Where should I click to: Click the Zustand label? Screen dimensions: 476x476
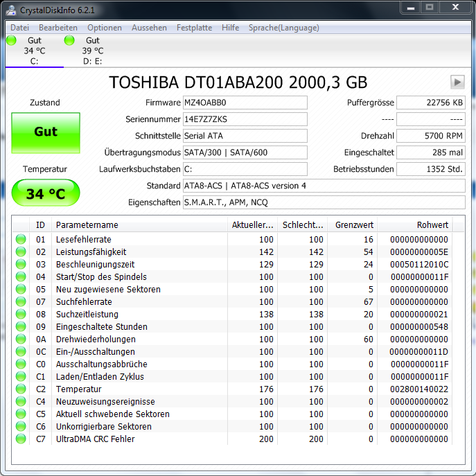[45, 103]
